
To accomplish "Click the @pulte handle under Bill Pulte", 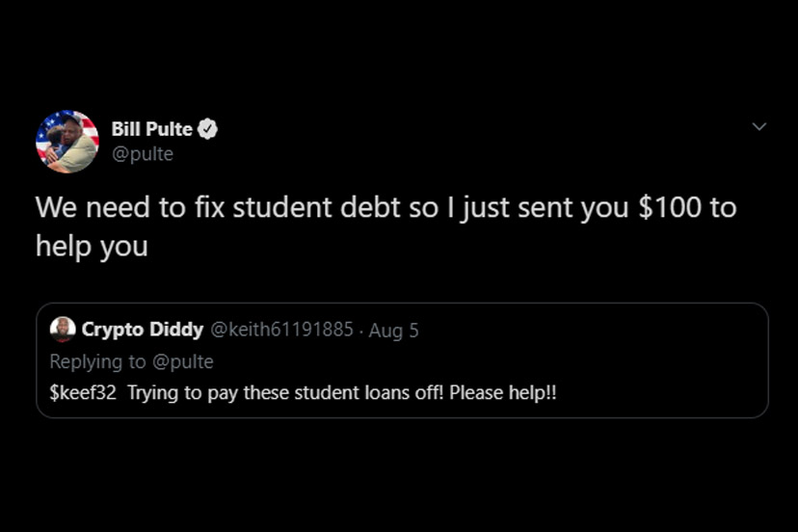I will pos(143,154).
